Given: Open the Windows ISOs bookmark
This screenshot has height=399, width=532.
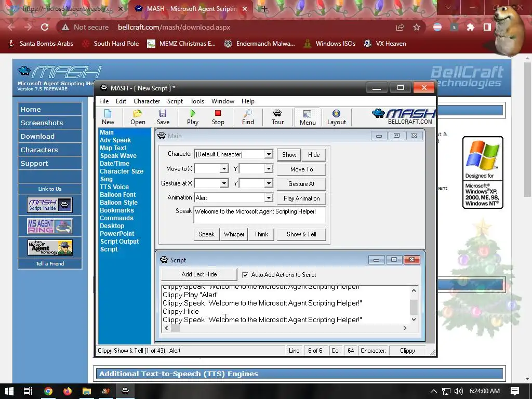Looking at the screenshot, I should (x=329, y=44).
